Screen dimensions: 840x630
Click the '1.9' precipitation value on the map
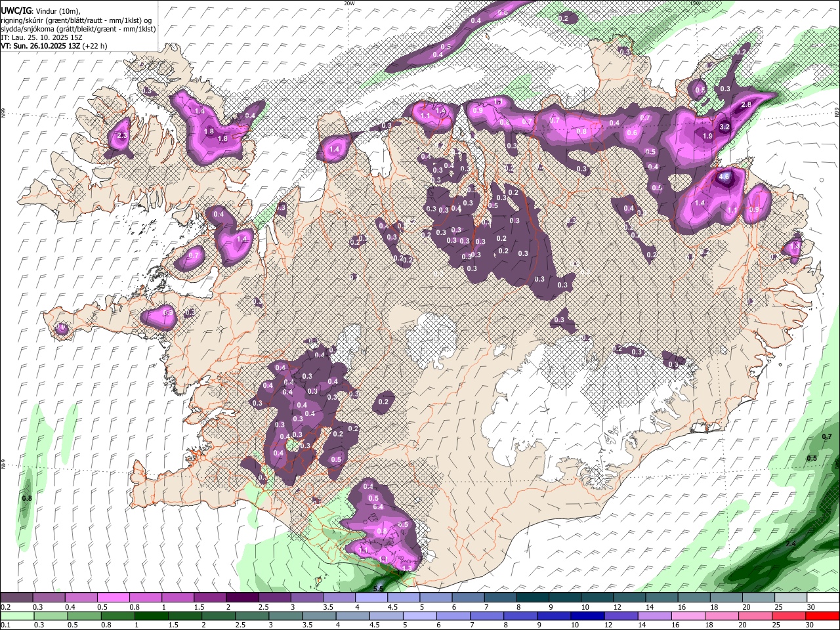[x=707, y=136]
